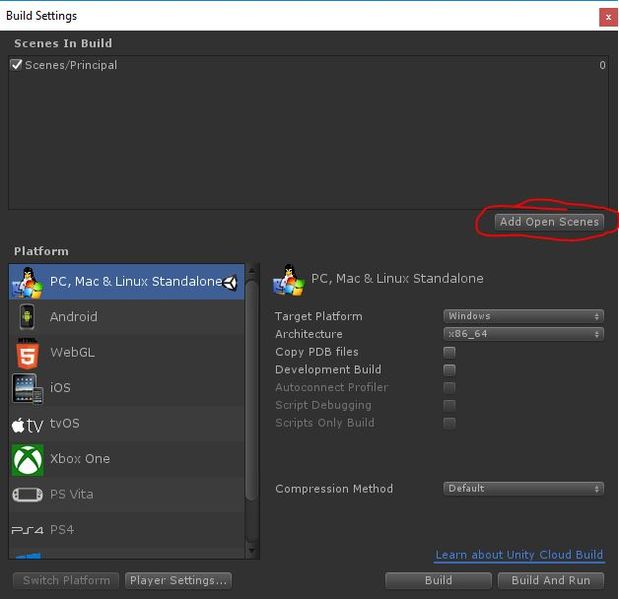This screenshot has height=599, width=619.
Task: Select the PS4 platform row
Action: 127,530
